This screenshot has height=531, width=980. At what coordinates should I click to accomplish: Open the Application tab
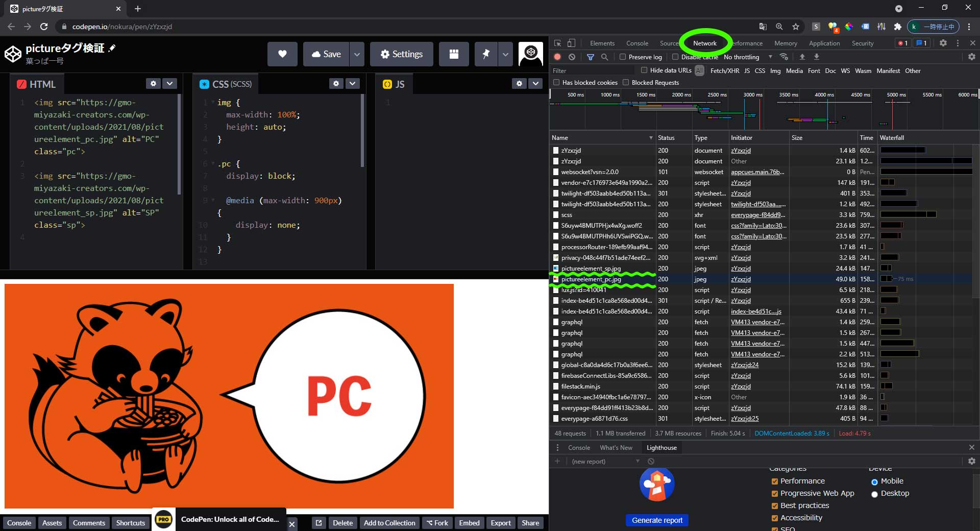pos(824,43)
